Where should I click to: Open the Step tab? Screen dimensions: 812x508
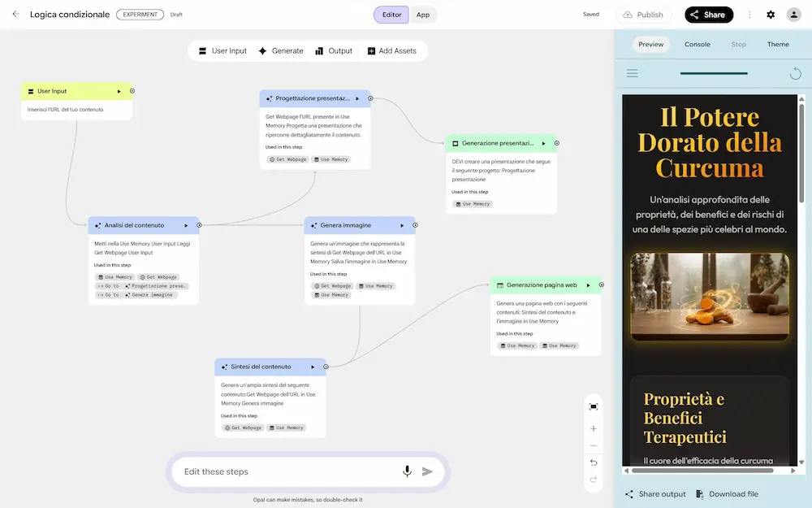pyautogui.click(x=738, y=44)
